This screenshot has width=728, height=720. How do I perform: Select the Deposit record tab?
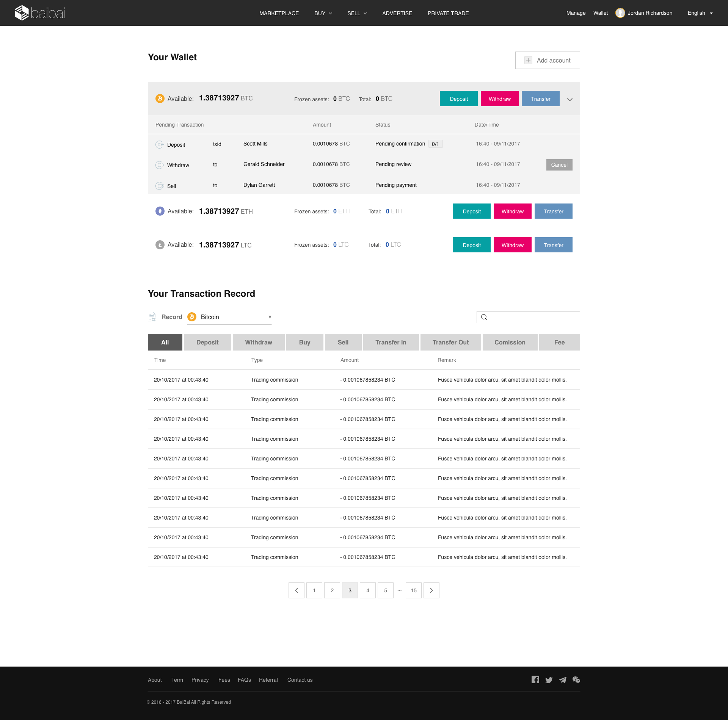coord(207,342)
